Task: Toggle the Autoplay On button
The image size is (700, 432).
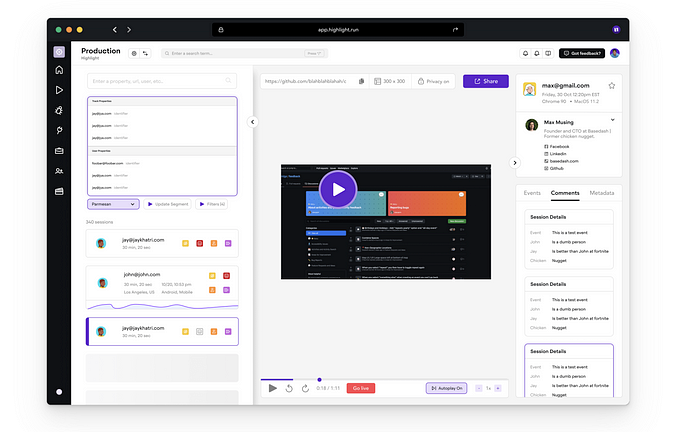Action: tap(446, 388)
